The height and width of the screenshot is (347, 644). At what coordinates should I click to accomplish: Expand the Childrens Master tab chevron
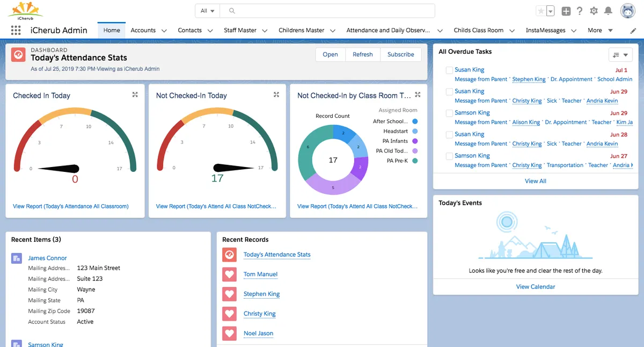pyautogui.click(x=333, y=31)
